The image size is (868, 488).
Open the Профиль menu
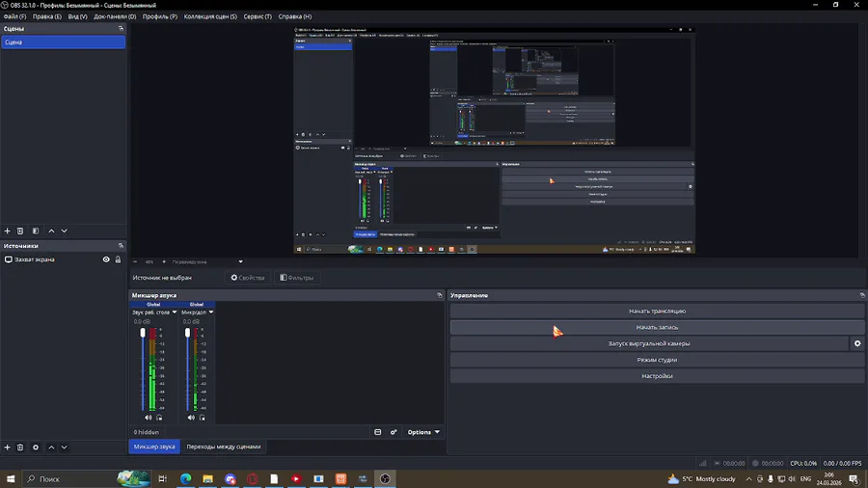pos(160,16)
